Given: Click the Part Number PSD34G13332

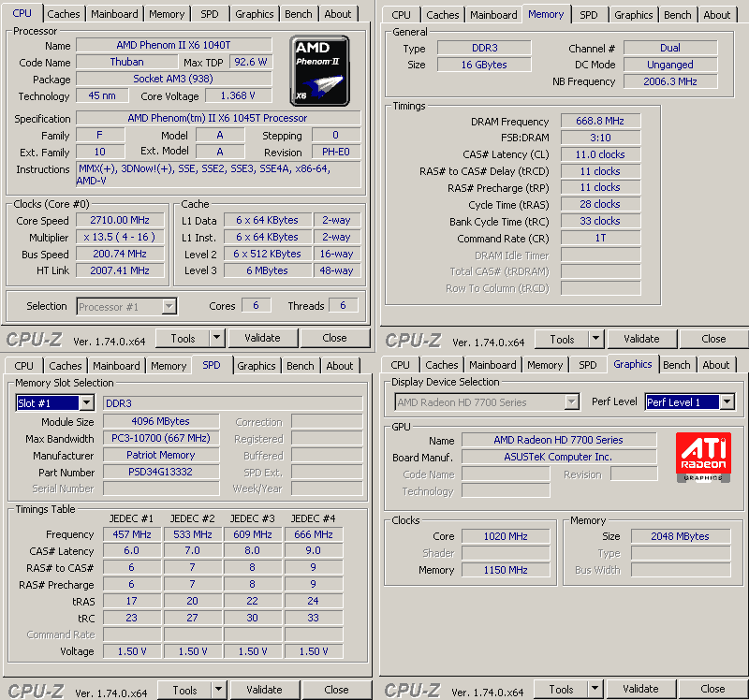Looking at the screenshot, I should coord(161,472).
